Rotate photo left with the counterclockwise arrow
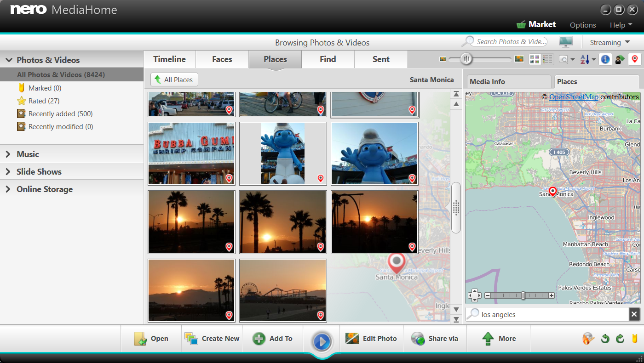The image size is (644, 363). pos(605,339)
